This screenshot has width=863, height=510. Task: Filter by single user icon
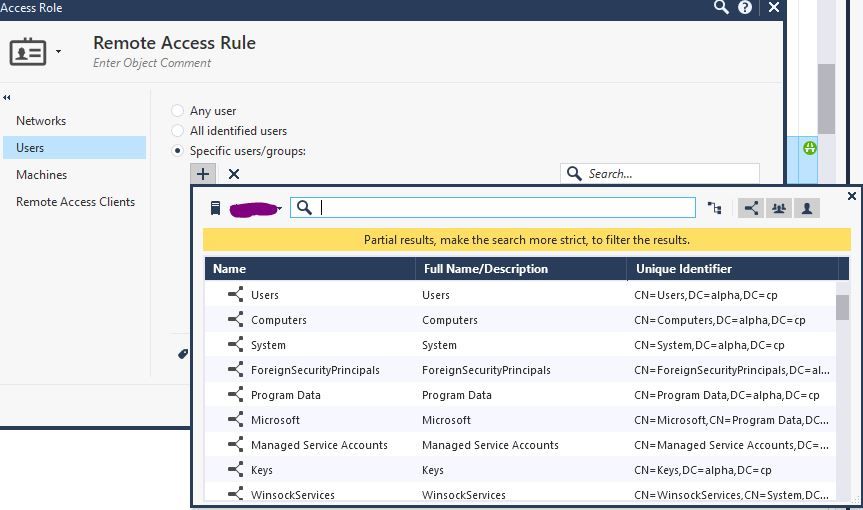pyautogui.click(x=807, y=208)
